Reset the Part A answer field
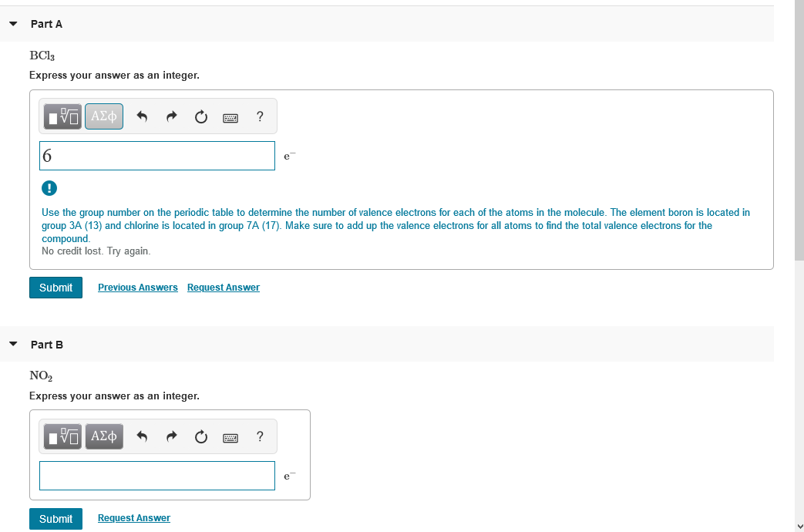Screen dimensions: 804x532 [x=201, y=117]
